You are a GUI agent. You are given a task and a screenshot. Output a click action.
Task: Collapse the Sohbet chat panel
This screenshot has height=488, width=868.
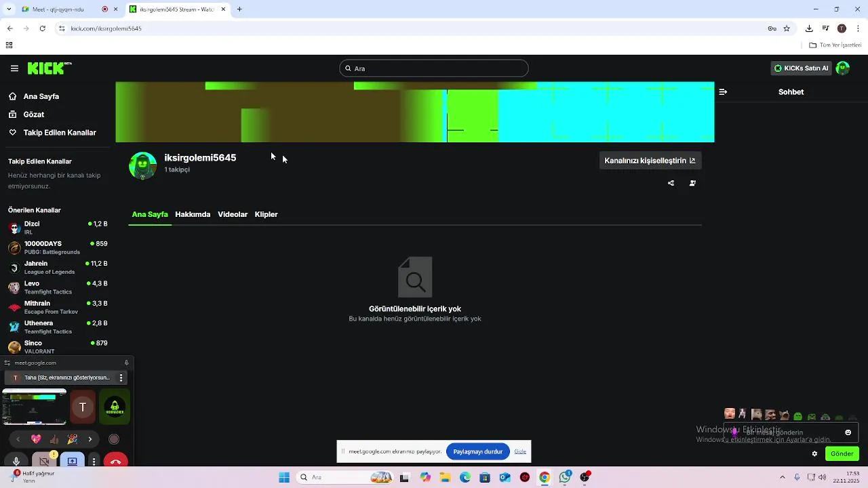click(x=723, y=91)
